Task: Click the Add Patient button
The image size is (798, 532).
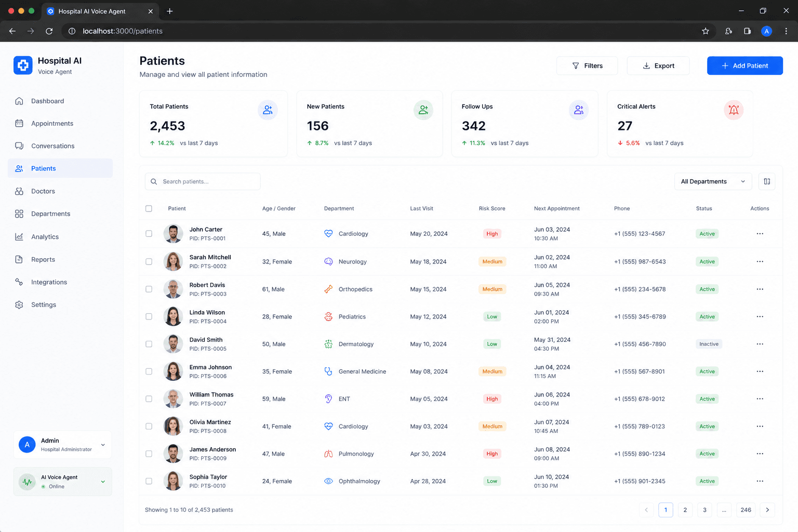Action: (744, 65)
